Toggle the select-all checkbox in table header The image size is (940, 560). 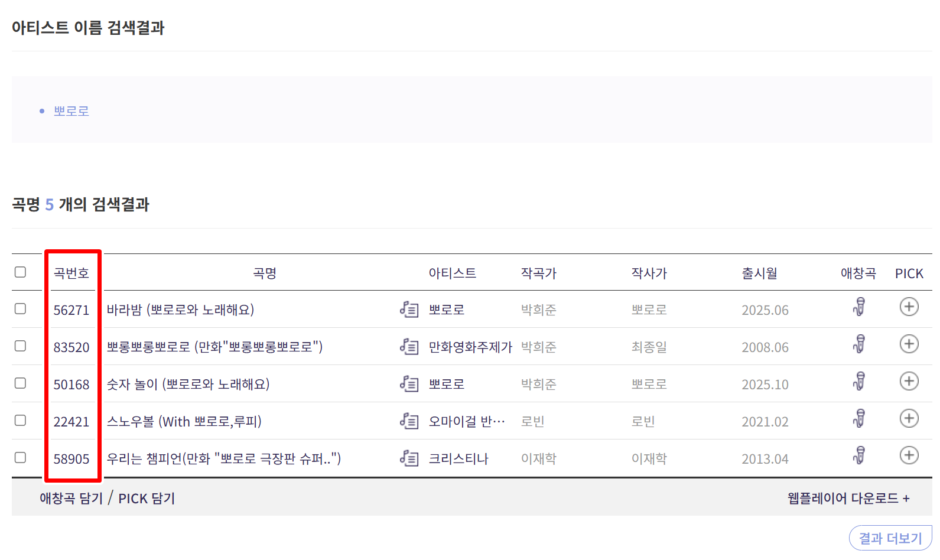pos(21,272)
